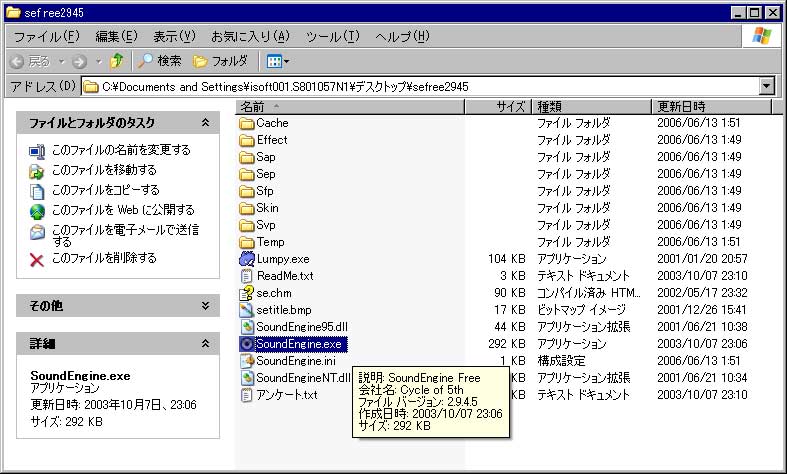This screenshot has width=787, height=474.
Task: Go up one folder level
Action: tap(116, 61)
